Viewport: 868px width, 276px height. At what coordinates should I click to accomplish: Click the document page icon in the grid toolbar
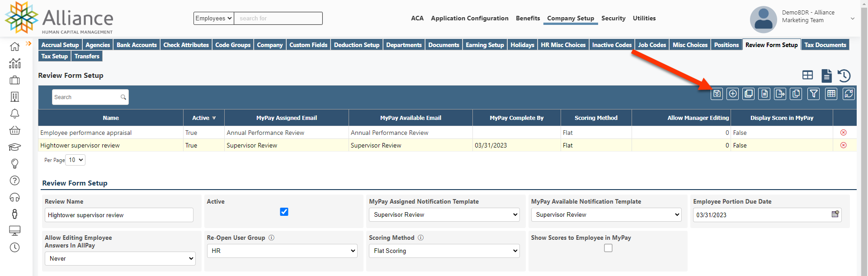pos(764,94)
